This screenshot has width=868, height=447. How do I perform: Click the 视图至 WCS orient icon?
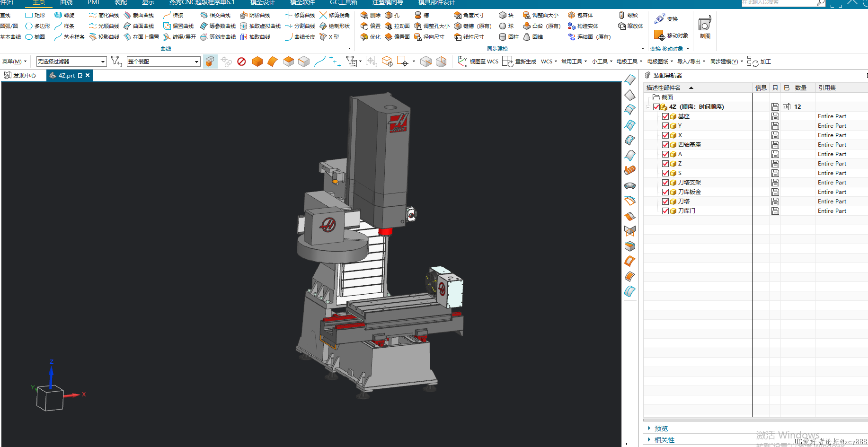(x=462, y=61)
